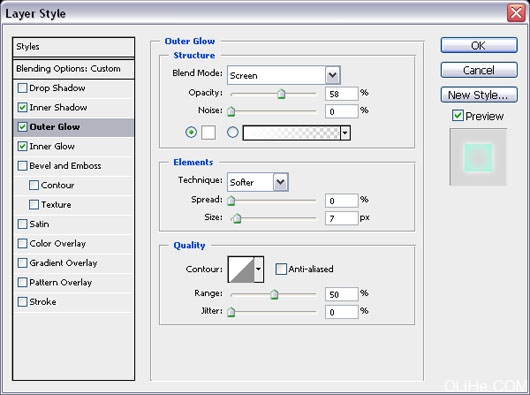
Task: Click the white glow color swatch
Action: tap(208, 132)
